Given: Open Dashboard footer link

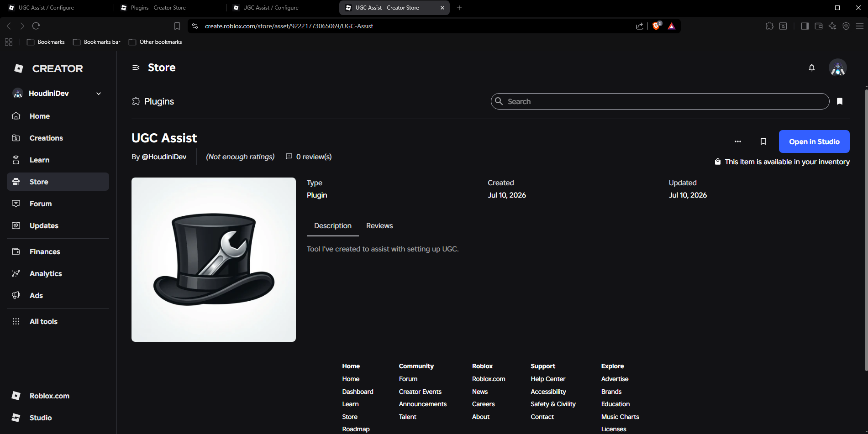Looking at the screenshot, I should click(358, 392).
